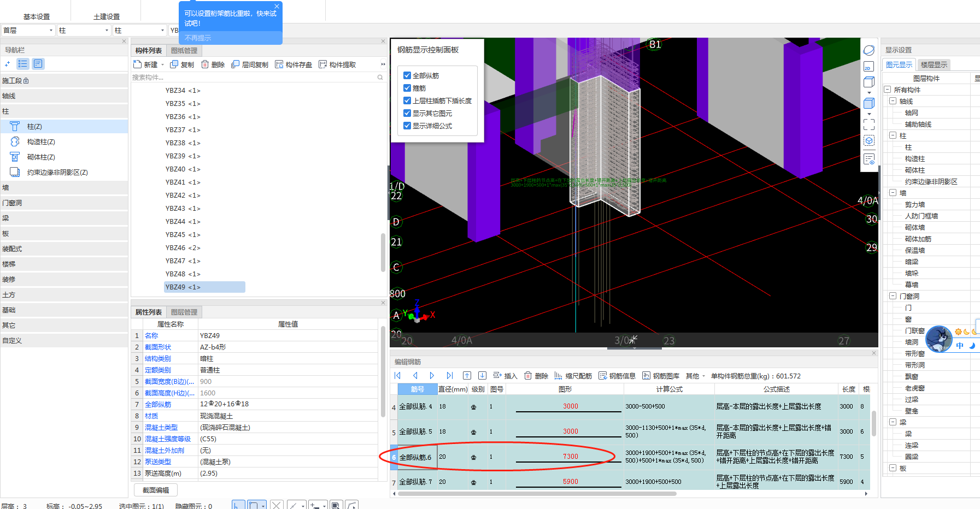The width and height of the screenshot is (980, 509).
Task: Collapse 板 node in display settings
Action: [x=893, y=468]
